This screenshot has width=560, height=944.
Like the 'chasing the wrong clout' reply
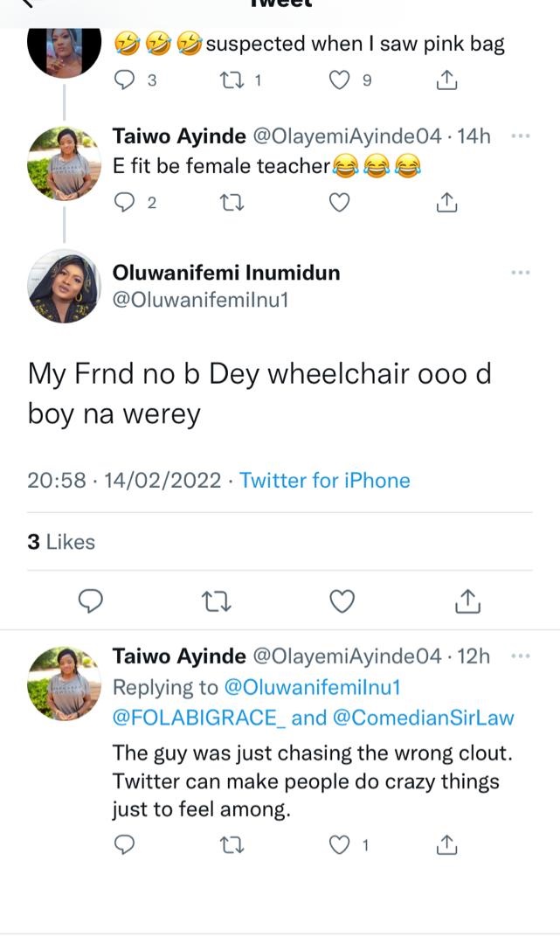tap(339, 844)
